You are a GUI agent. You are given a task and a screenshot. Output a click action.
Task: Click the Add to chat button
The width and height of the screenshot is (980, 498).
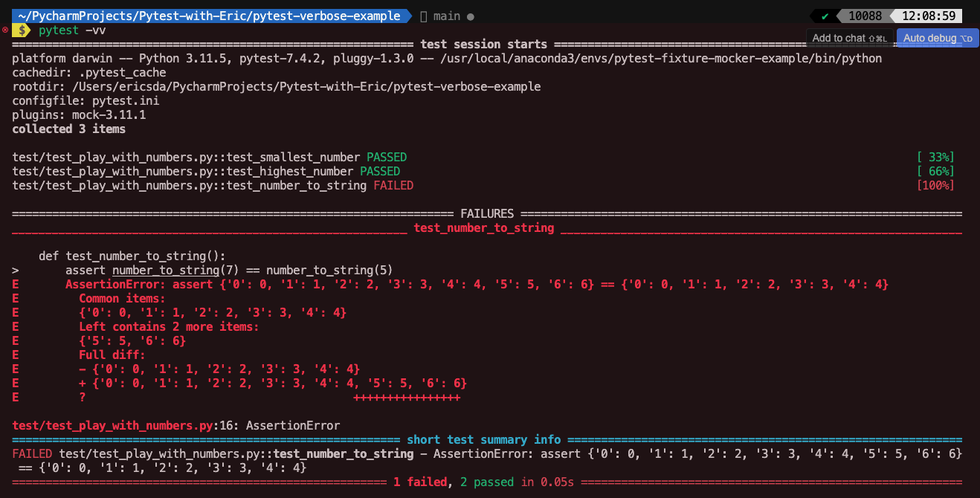(850, 38)
